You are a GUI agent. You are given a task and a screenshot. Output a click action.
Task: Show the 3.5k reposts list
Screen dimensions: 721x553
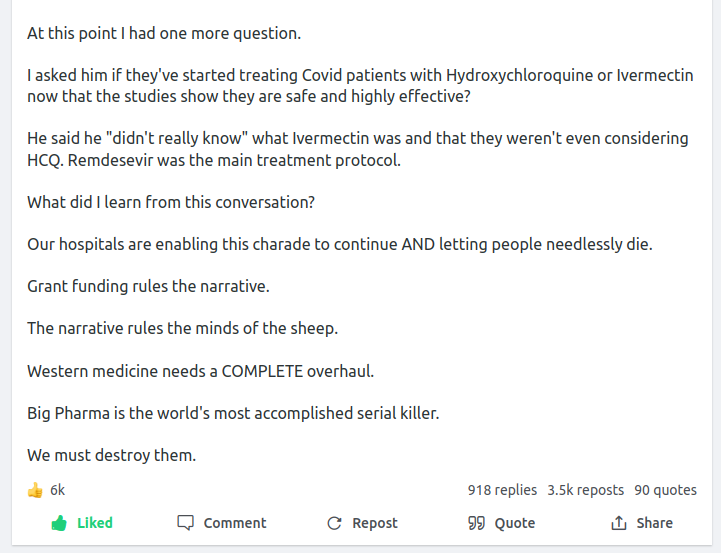tap(585, 490)
